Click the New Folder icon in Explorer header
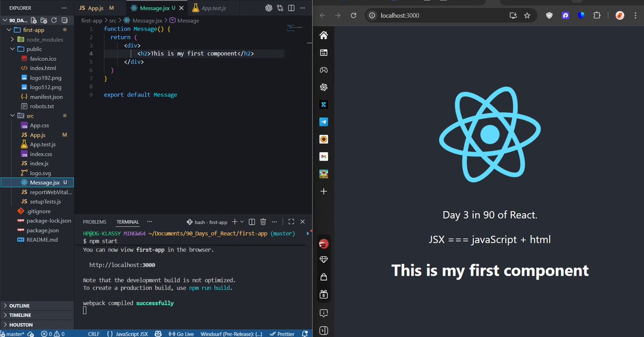 click(44, 20)
